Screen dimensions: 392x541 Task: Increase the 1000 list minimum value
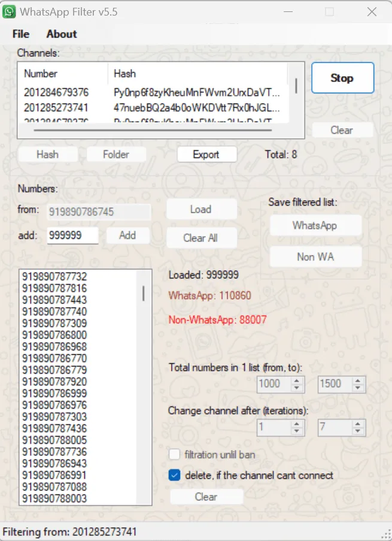tap(297, 380)
